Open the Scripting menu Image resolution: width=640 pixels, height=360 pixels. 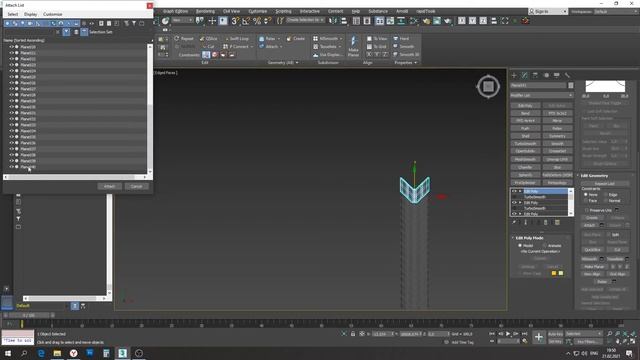pos(283,11)
